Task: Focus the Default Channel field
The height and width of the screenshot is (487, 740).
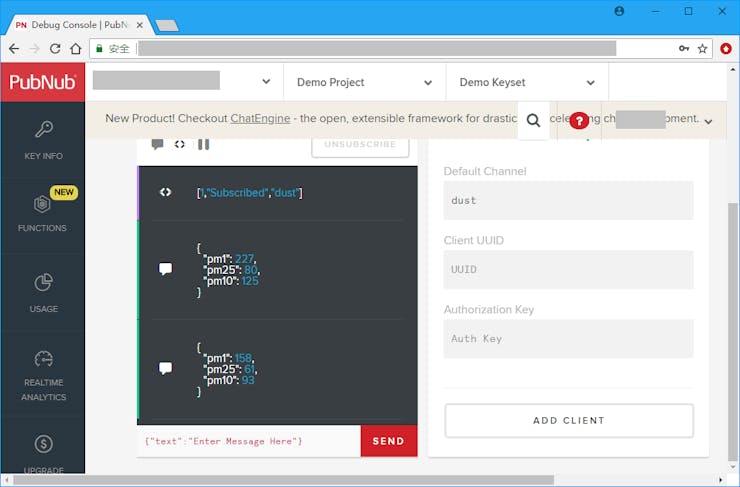Action: pos(568,200)
